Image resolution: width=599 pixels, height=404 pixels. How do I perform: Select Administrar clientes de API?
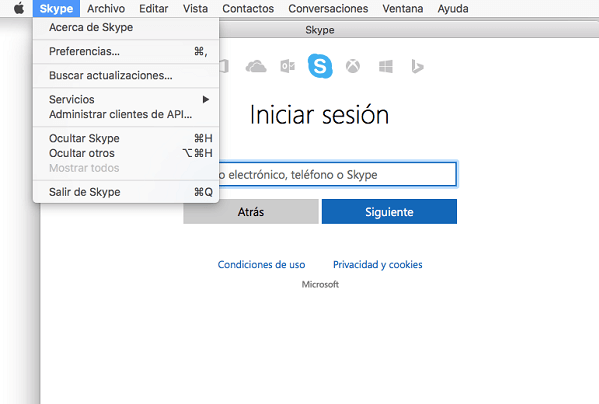(x=126, y=114)
